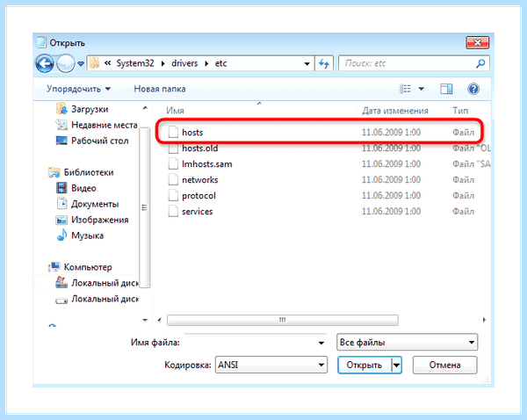527x420 pixels.
Task: Click the services file icon
Action: click(x=173, y=211)
